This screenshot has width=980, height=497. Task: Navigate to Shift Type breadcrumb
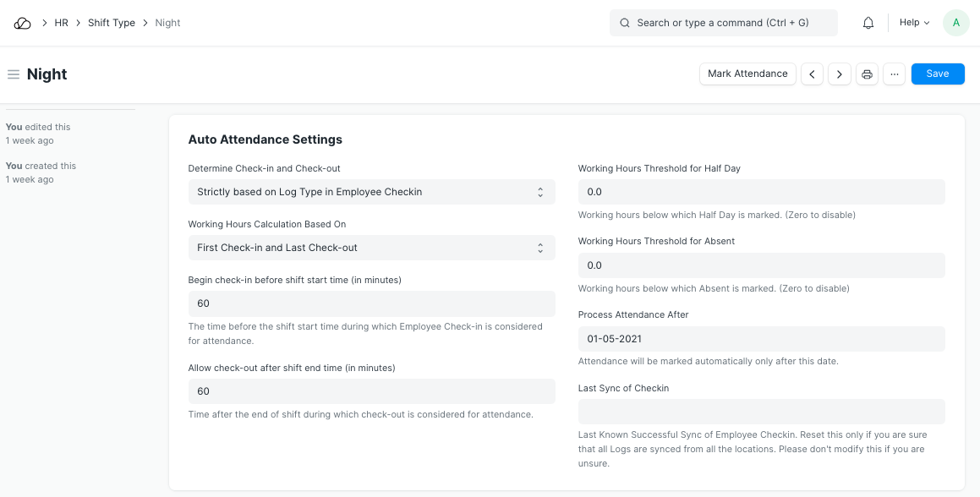(112, 23)
